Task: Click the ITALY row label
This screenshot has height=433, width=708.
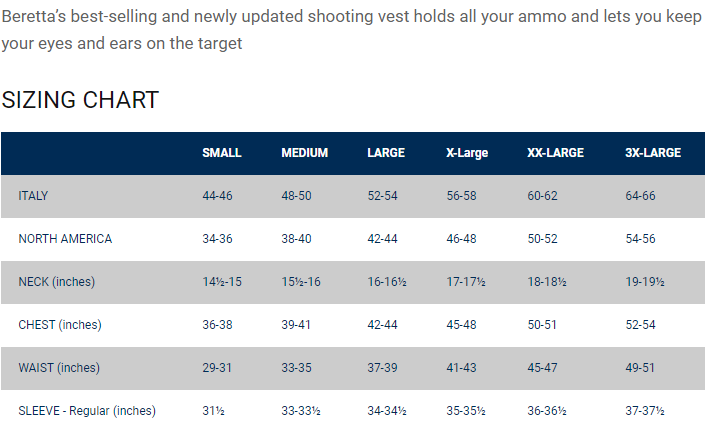Action: [33, 196]
